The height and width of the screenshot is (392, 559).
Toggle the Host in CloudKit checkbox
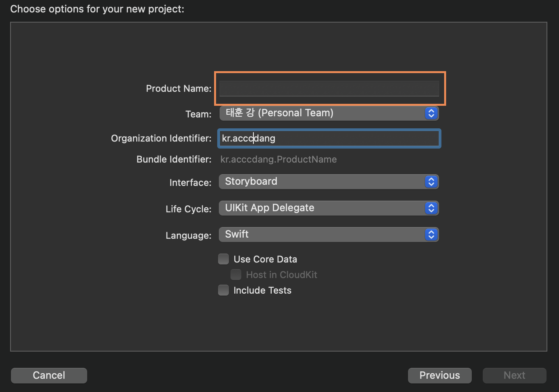click(x=236, y=275)
